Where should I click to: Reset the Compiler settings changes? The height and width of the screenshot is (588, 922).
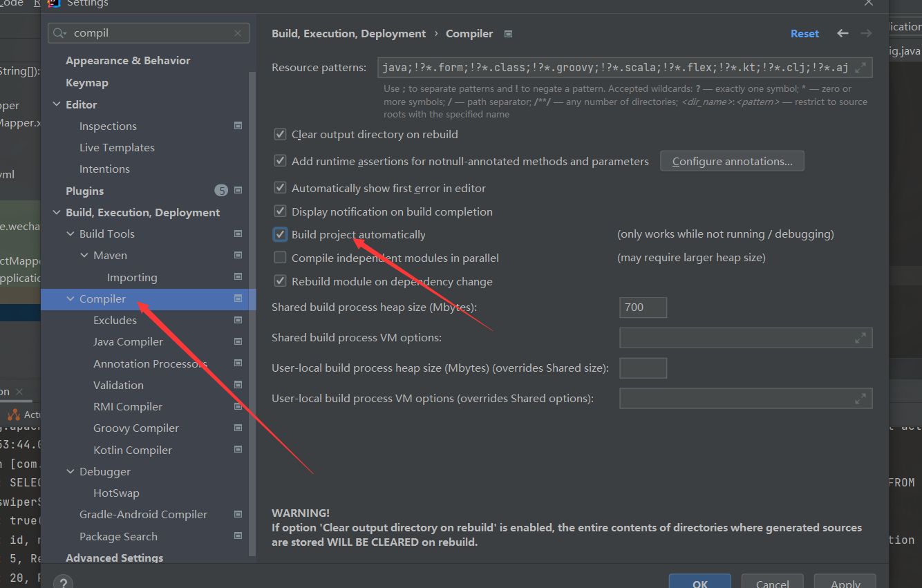coord(805,33)
